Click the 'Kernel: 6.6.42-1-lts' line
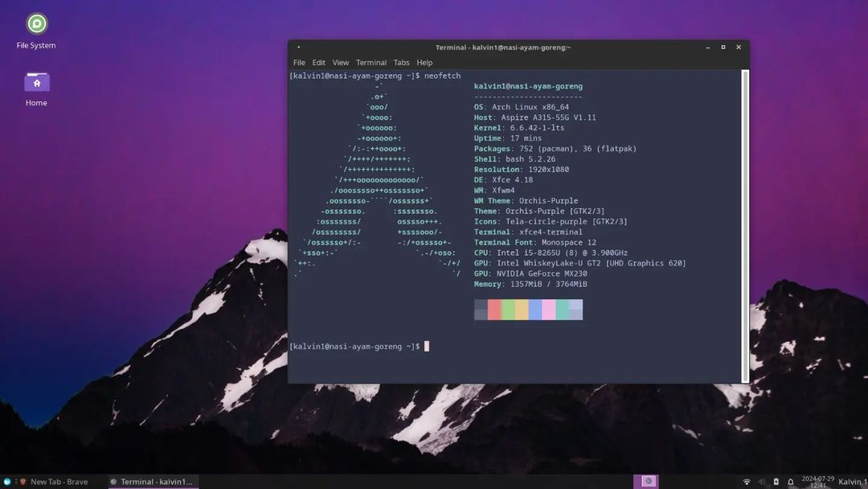The image size is (868, 489). tap(519, 128)
